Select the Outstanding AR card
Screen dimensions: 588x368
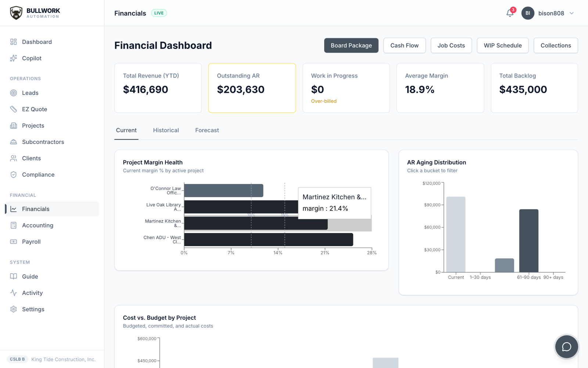pos(252,88)
